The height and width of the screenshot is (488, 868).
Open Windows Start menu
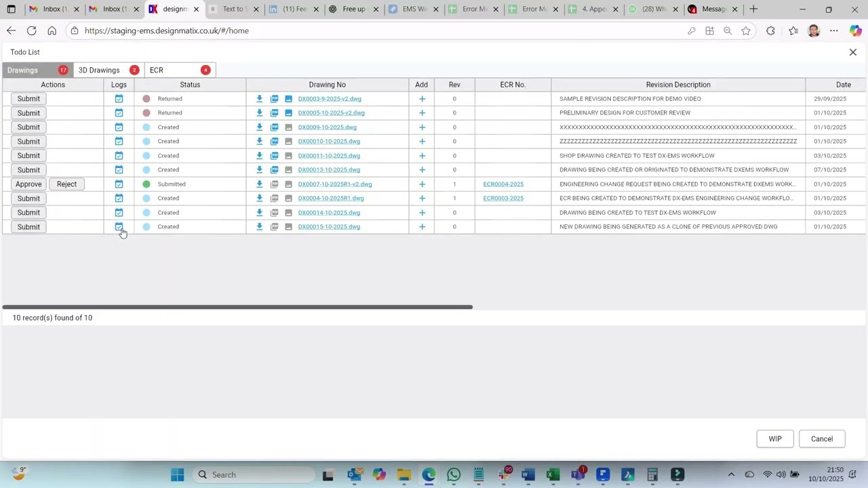[x=178, y=475]
